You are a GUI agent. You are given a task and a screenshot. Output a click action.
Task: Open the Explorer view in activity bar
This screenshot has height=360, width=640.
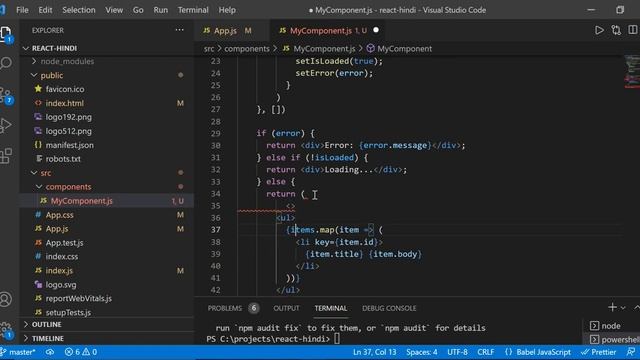pos(6,34)
